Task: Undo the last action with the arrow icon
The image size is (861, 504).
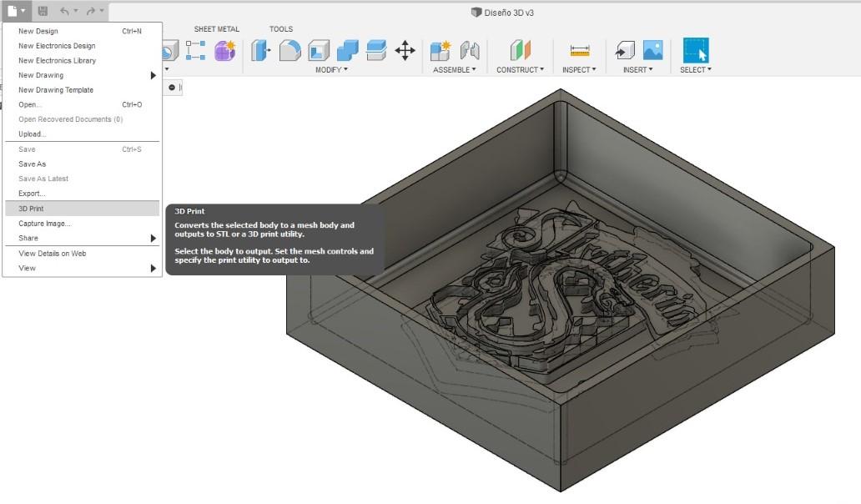Action: (65, 11)
